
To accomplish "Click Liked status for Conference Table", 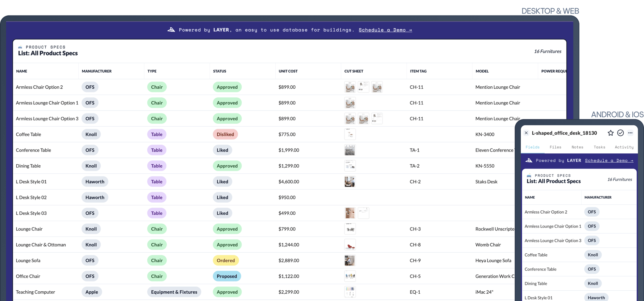I will [x=222, y=150].
